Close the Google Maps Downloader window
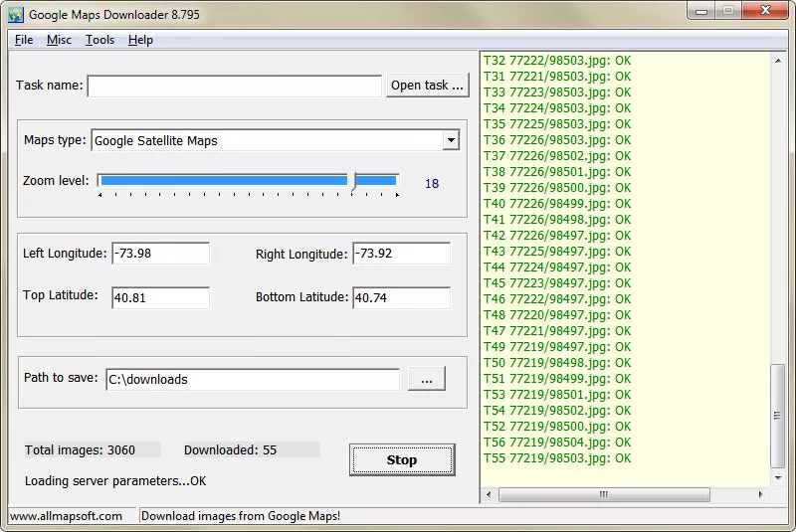 [765, 11]
